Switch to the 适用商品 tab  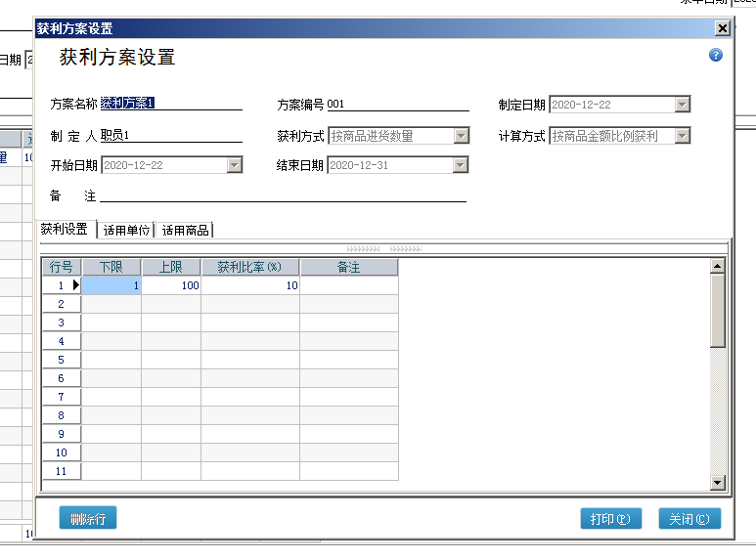click(185, 231)
